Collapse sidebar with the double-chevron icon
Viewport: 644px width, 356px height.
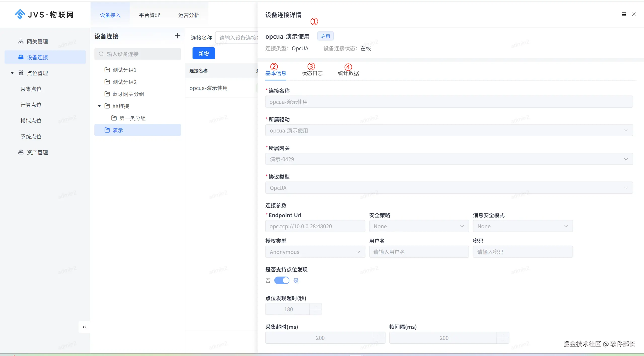[x=84, y=327]
